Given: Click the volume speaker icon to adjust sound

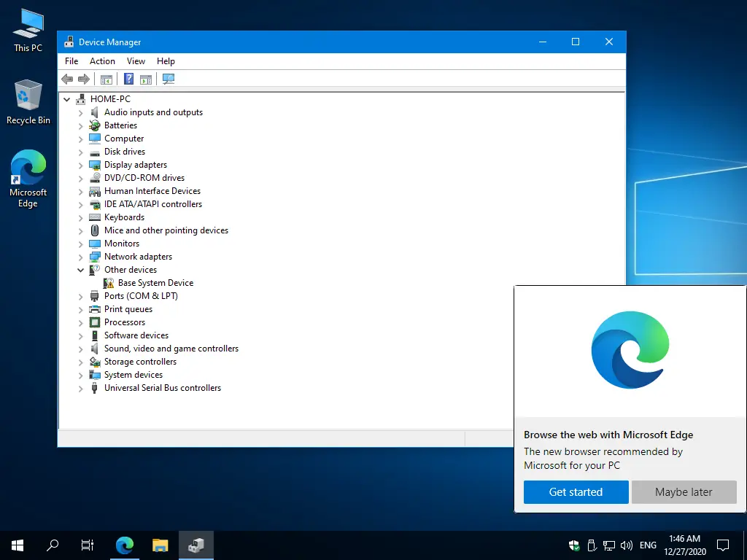Looking at the screenshot, I should coord(627,545).
